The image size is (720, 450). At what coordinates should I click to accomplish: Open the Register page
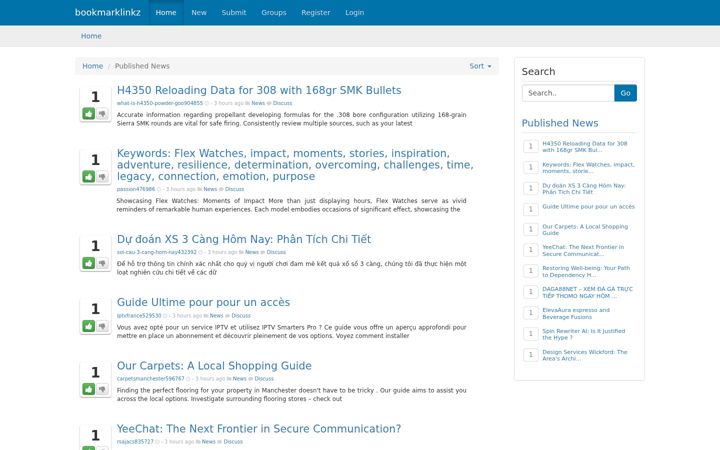(x=315, y=12)
